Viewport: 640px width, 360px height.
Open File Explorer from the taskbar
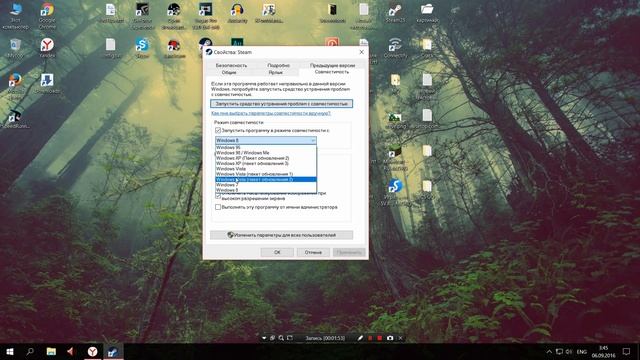pos(51,351)
